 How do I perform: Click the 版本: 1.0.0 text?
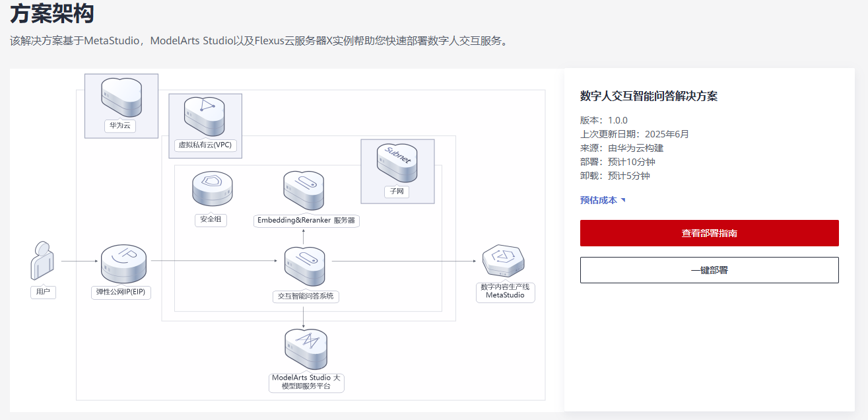click(x=604, y=120)
